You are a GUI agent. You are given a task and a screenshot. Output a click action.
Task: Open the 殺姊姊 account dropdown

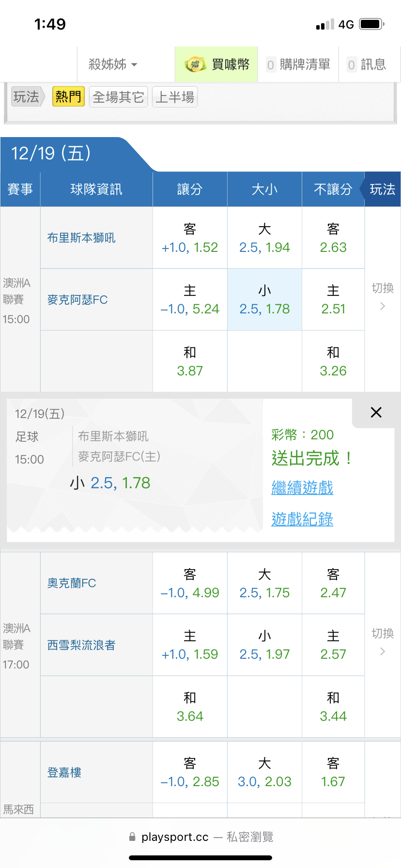113,64
